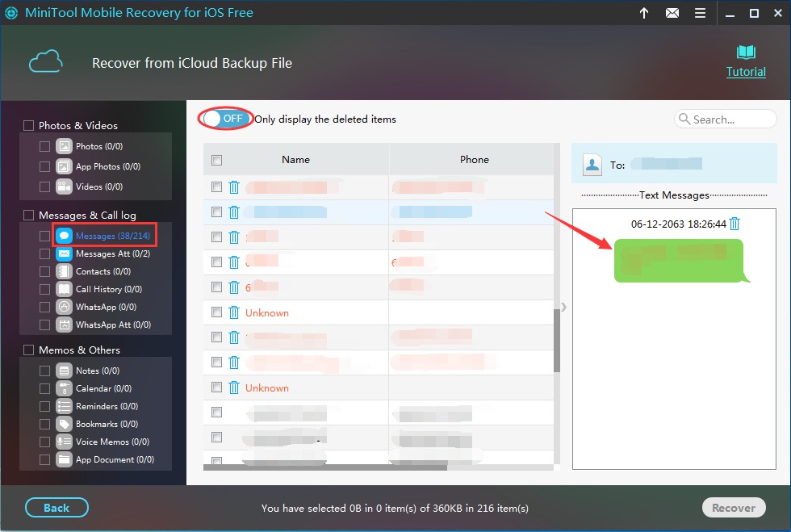791x532 pixels.
Task: Click the App Photos category icon
Action: 64,166
